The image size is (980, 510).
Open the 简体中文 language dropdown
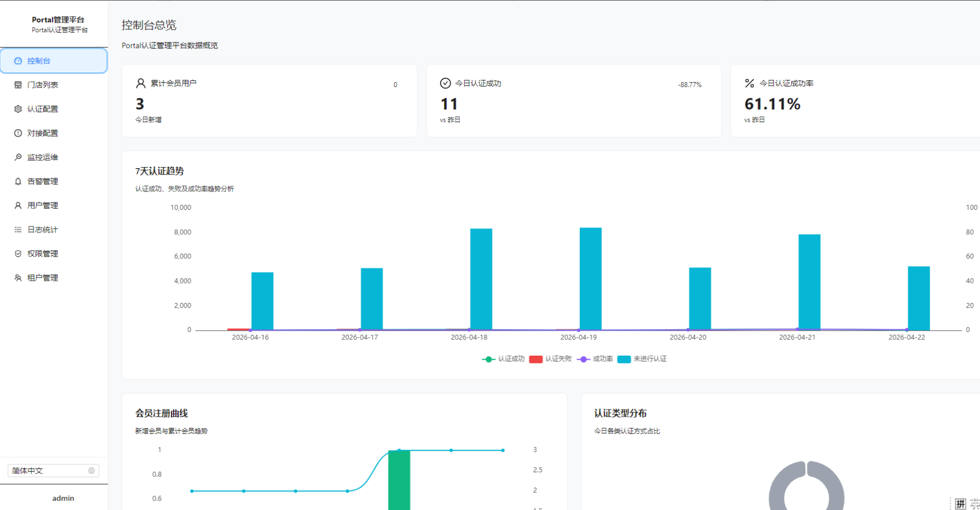[53, 471]
